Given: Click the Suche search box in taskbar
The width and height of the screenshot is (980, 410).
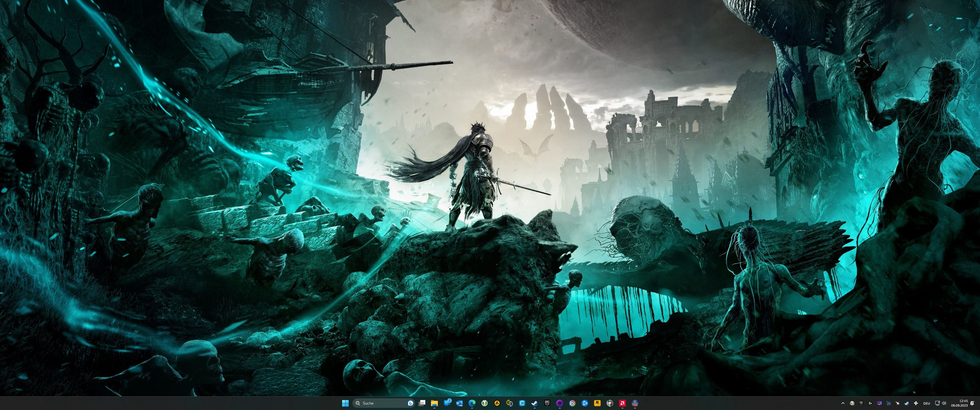Looking at the screenshot, I should click(383, 403).
